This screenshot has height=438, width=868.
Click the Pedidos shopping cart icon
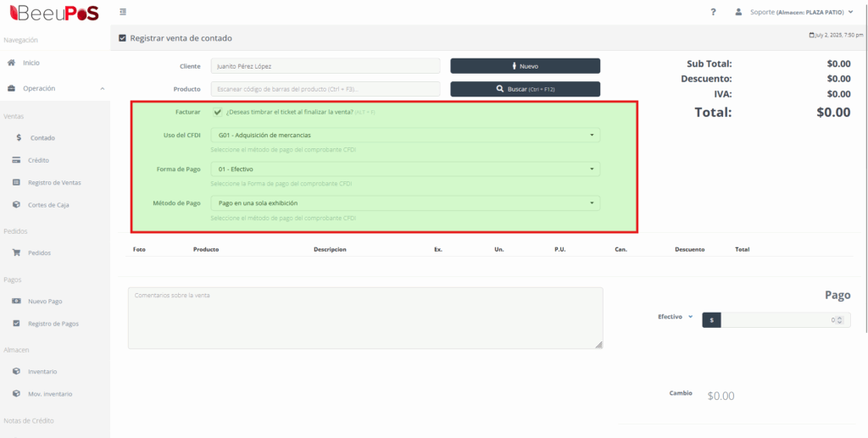[17, 252]
